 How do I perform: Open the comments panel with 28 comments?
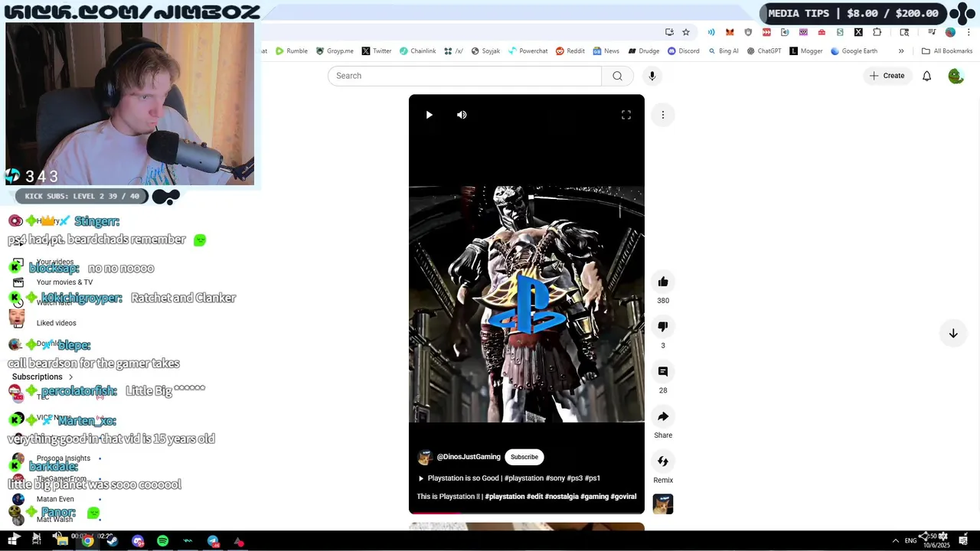(663, 371)
